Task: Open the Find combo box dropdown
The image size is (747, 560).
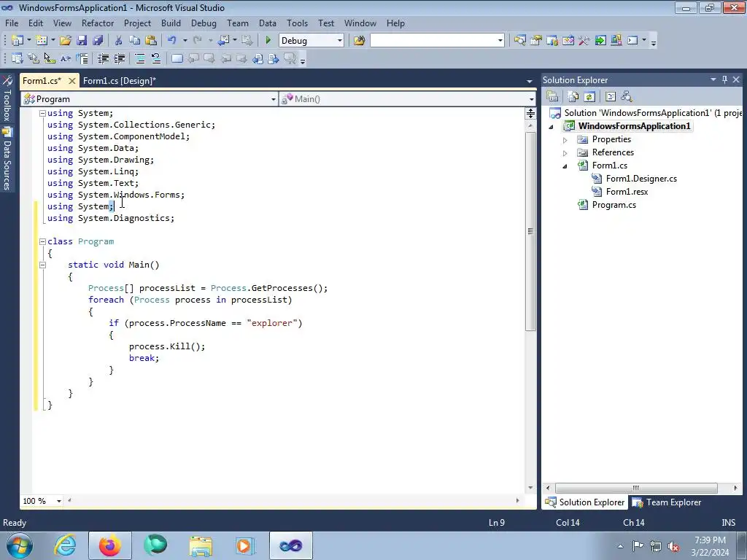Action: (500, 41)
